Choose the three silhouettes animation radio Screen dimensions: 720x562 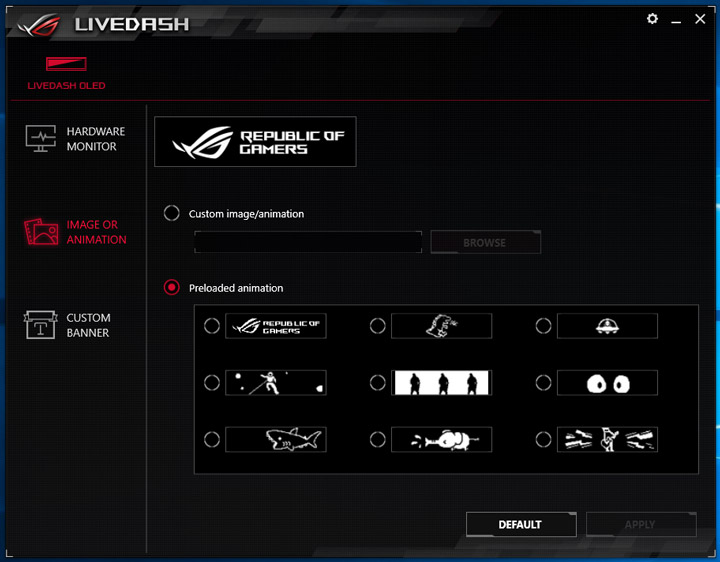[x=377, y=382]
